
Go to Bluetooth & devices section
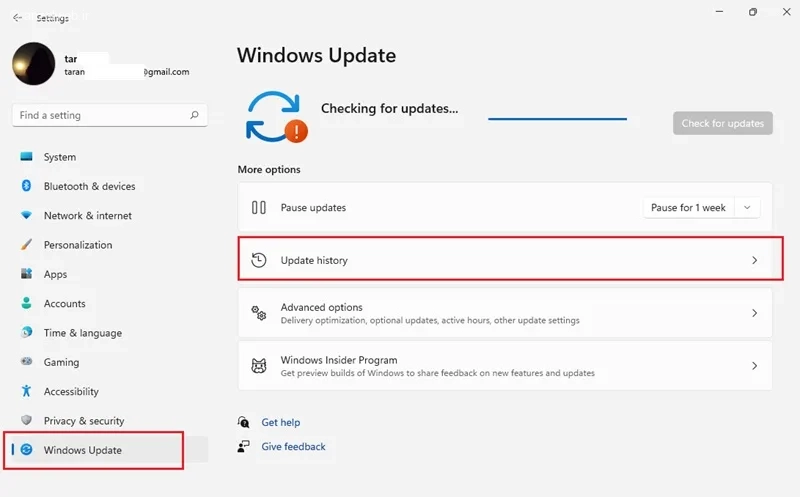coord(110,186)
